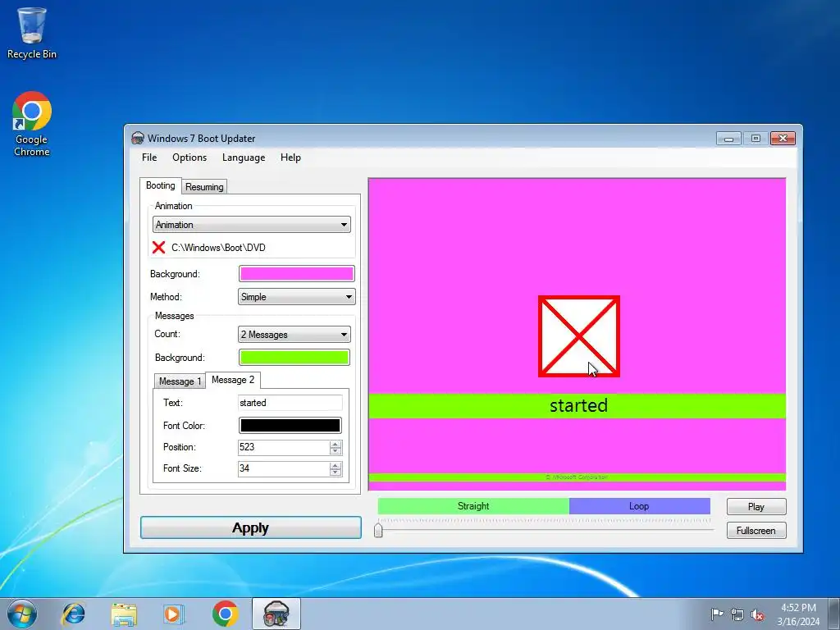Open Google Chrome desktop shortcut
Screen dimensions: 840x630
(32, 124)
